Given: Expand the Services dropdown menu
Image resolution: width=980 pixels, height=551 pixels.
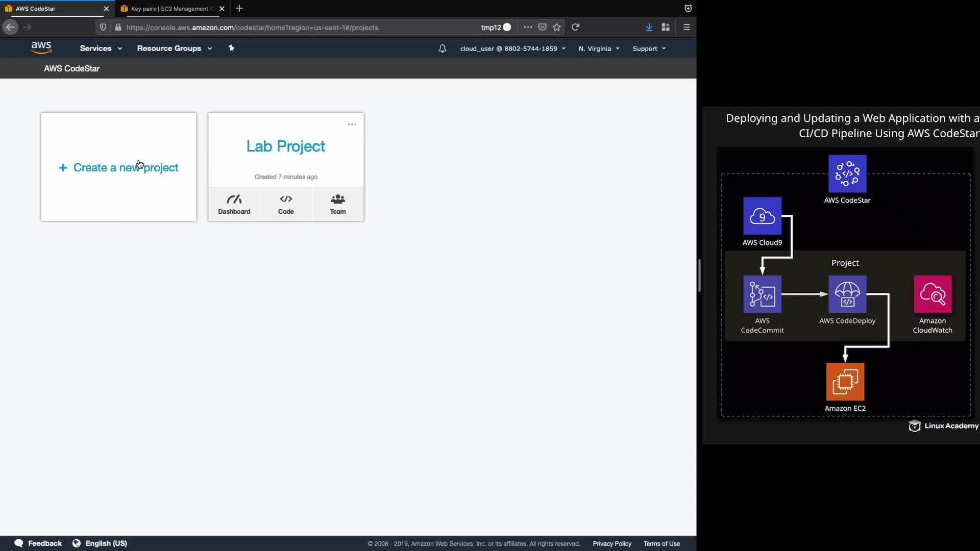Looking at the screenshot, I should pos(101,48).
